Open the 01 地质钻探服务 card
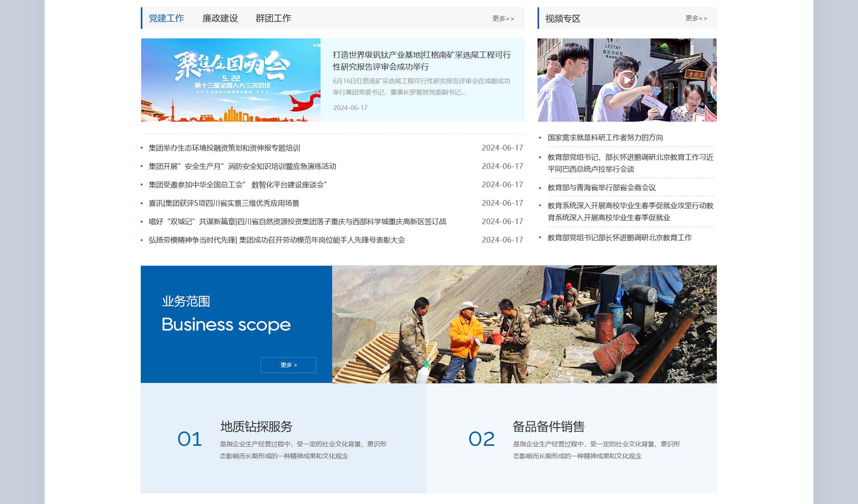 [283, 438]
